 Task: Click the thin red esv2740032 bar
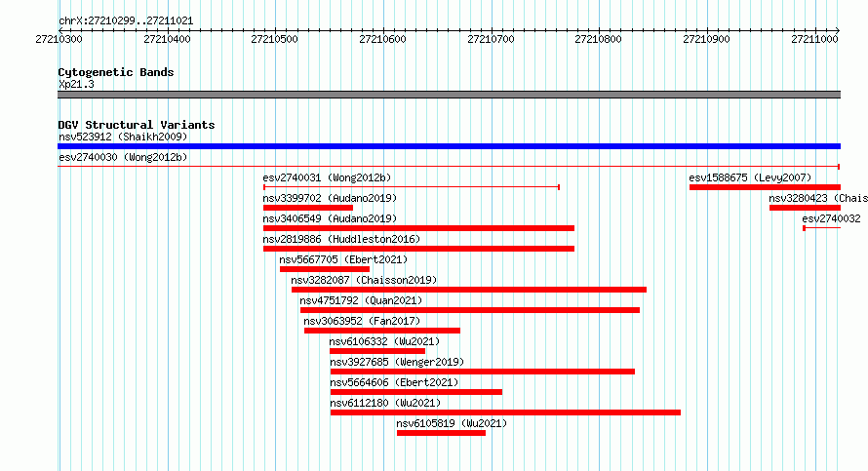pyautogui.click(x=821, y=228)
